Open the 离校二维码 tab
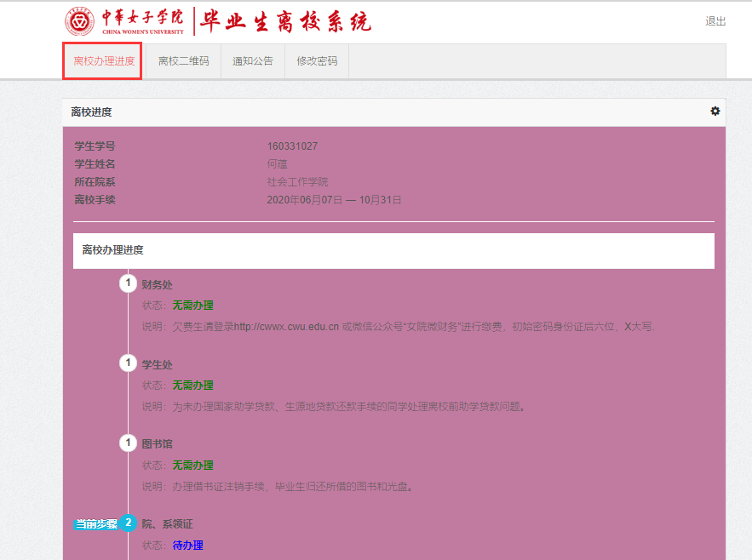 [x=183, y=61]
